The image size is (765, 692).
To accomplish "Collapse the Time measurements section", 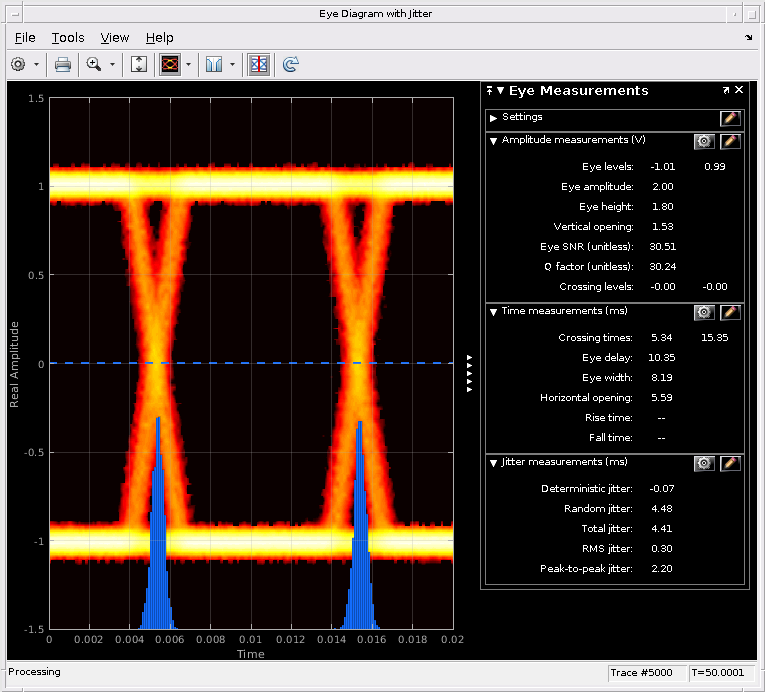I will (x=493, y=312).
